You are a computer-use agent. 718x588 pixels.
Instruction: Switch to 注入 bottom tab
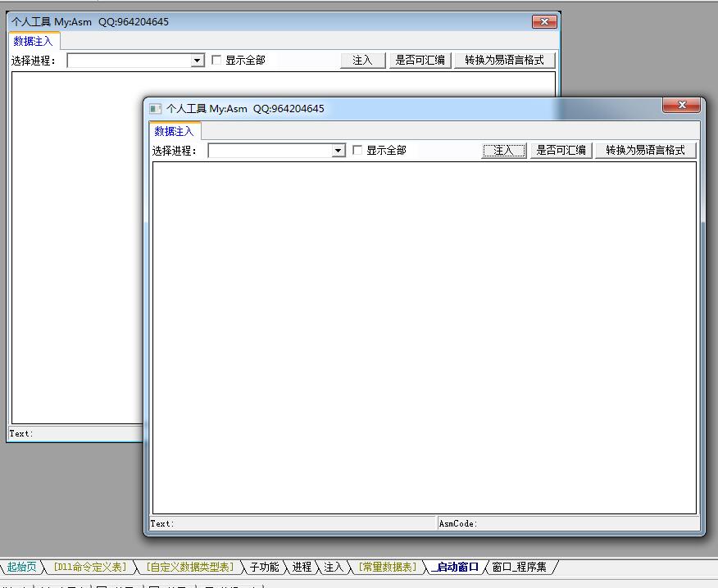point(334,567)
